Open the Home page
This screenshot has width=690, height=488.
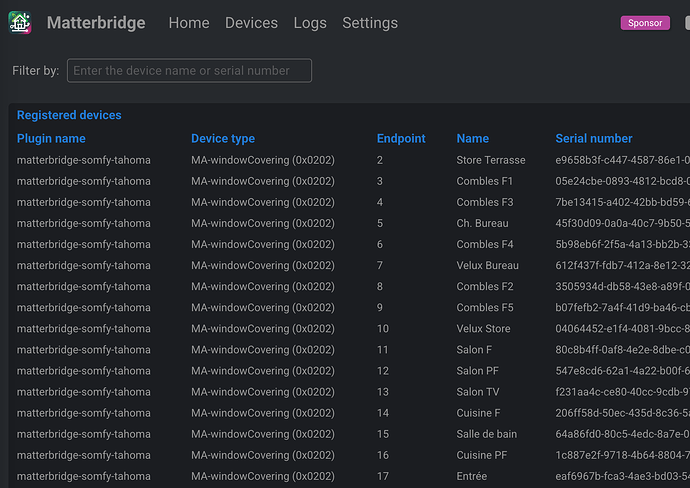[x=189, y=23]
